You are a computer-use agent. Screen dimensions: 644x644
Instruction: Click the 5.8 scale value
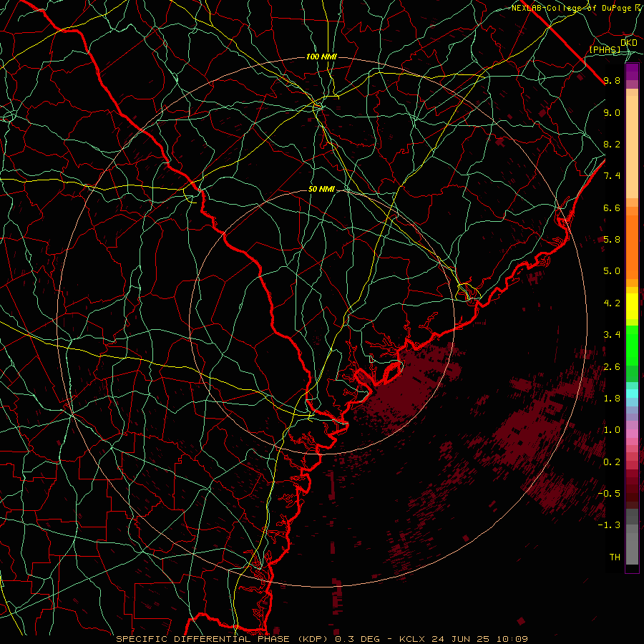(x=612, y=240)
